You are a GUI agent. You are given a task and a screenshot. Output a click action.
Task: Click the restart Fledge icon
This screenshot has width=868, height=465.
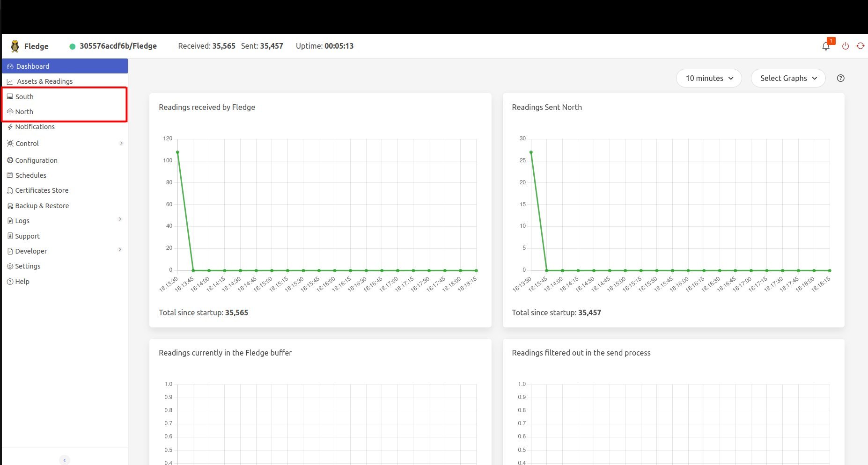[861, 46]
